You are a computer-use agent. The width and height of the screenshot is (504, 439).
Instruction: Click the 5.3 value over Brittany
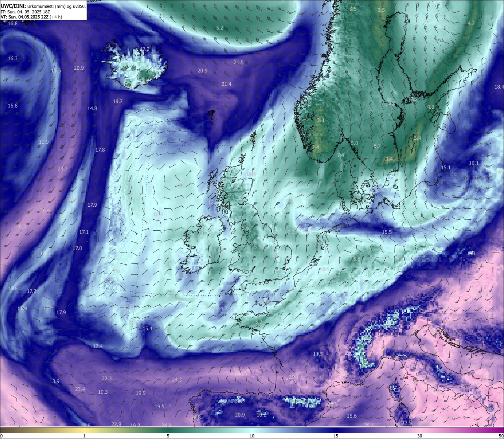[x=259, y=322]
